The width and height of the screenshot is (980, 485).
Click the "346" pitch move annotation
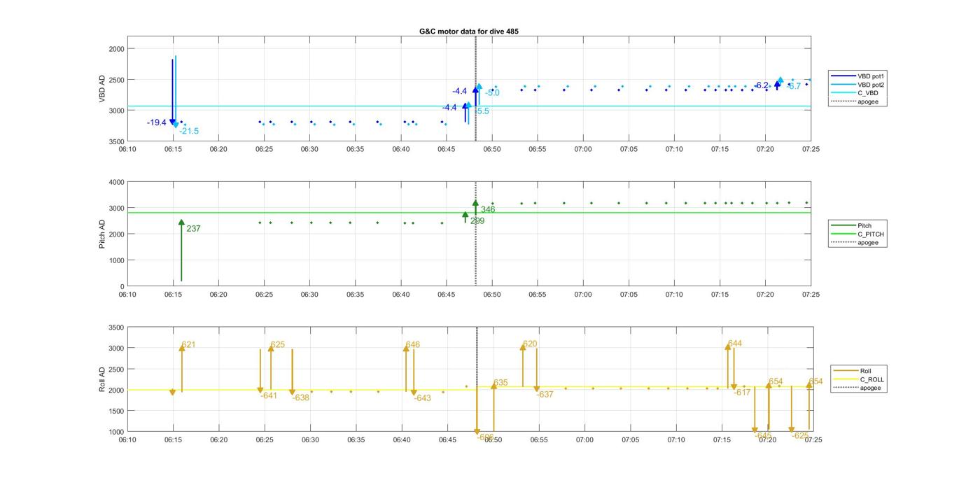488,209
